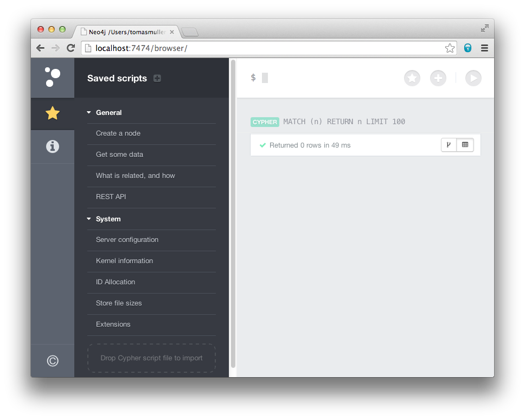Viewport: 525px width, 420px height.
Task: Click the Saved scripts heading
Action: coord(117,78)
